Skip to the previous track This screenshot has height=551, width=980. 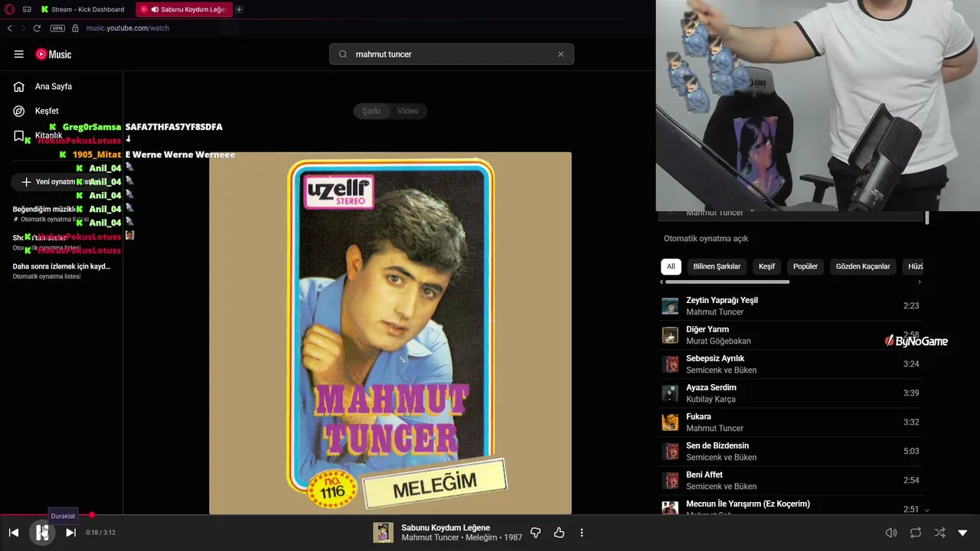click(14, 533)
